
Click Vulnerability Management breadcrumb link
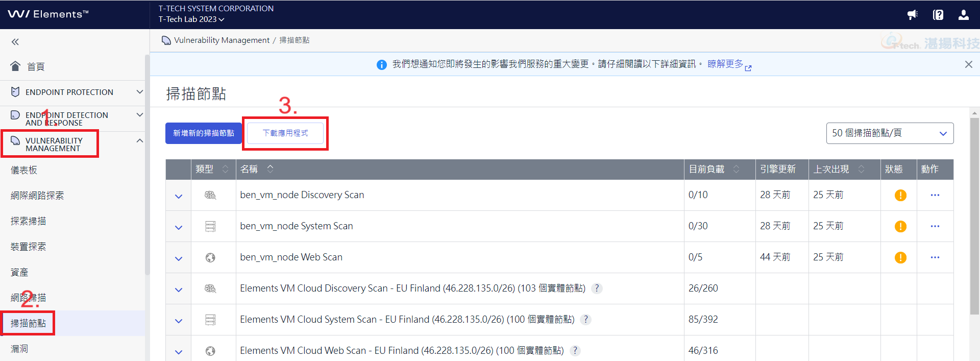pyautogui.click(x=222, y=40)
